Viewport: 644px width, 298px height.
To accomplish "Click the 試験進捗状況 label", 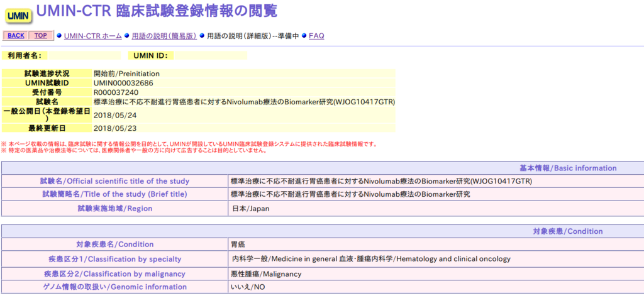I will click(x=47, y=74).
